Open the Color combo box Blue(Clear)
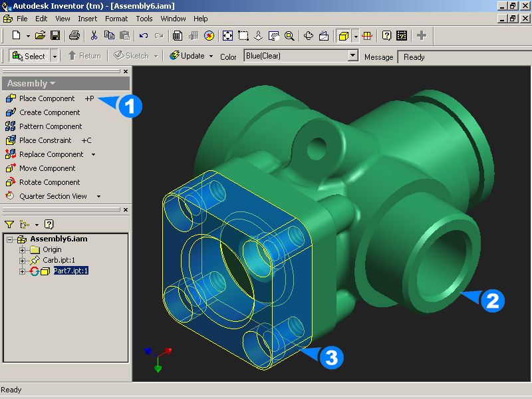The image size is (532, 399). pyautogui.click(x=301, y=56)
